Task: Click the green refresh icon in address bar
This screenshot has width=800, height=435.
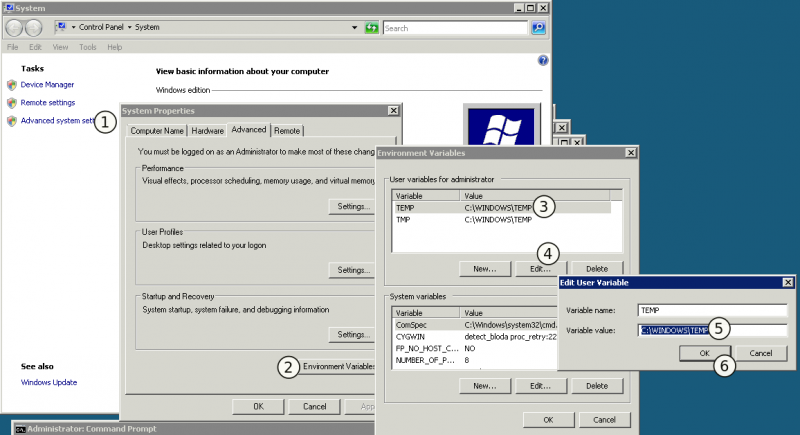Action: tap(371, 28)
